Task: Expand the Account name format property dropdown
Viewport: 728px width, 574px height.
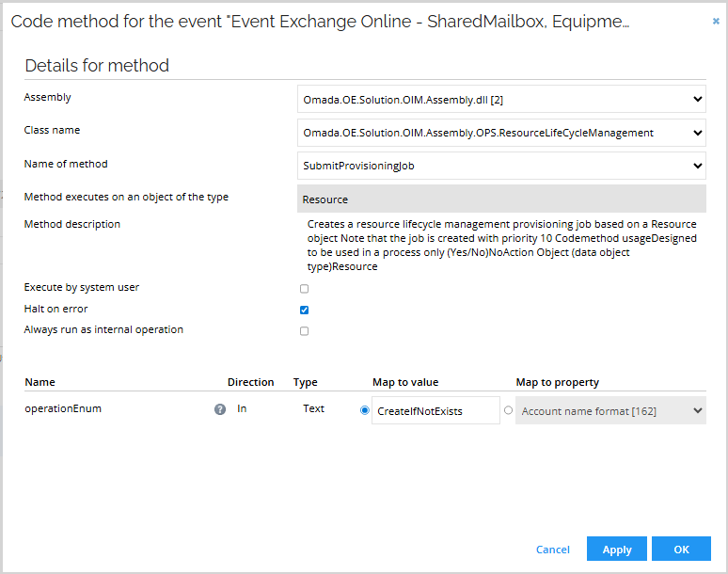Action: (610, 411)
